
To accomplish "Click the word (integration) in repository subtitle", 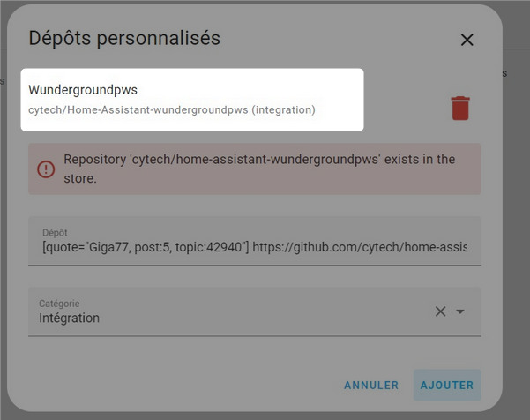I will tap(283, 110).
